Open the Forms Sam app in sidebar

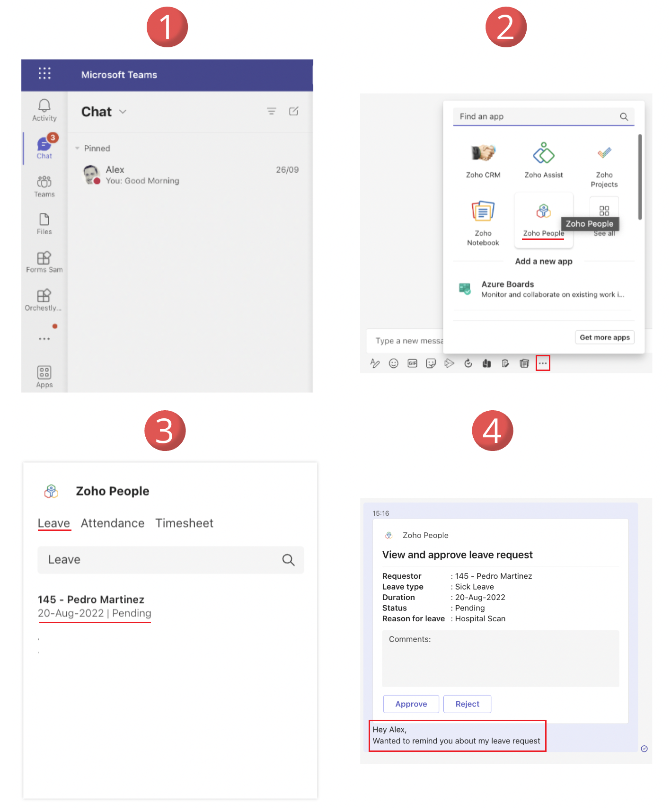pos(44,262)
